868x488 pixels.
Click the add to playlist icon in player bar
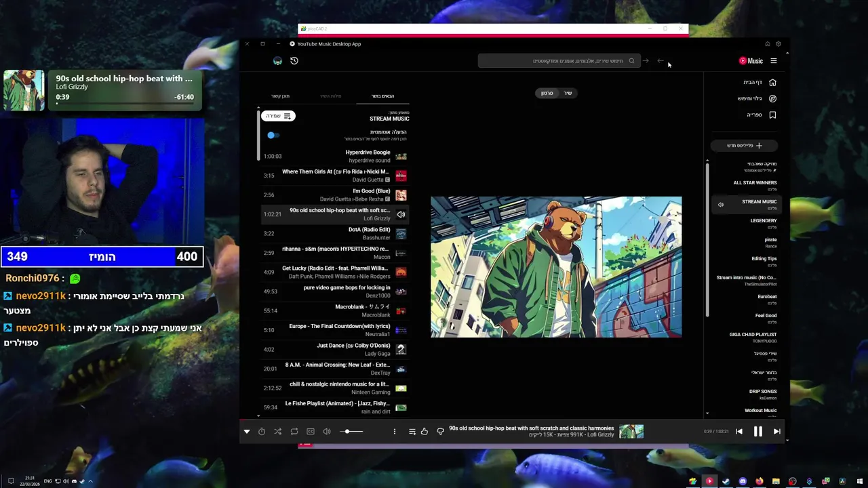point(412,431)
